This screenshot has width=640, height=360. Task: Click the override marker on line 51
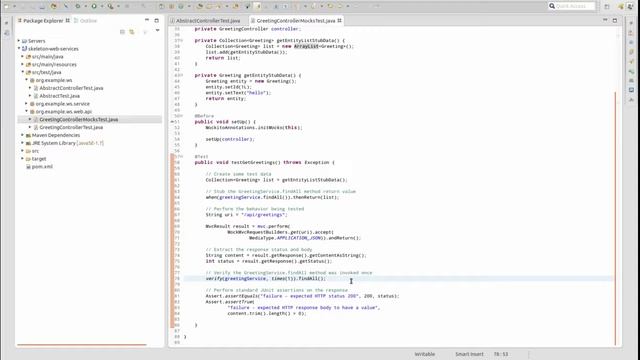point(172,122)
